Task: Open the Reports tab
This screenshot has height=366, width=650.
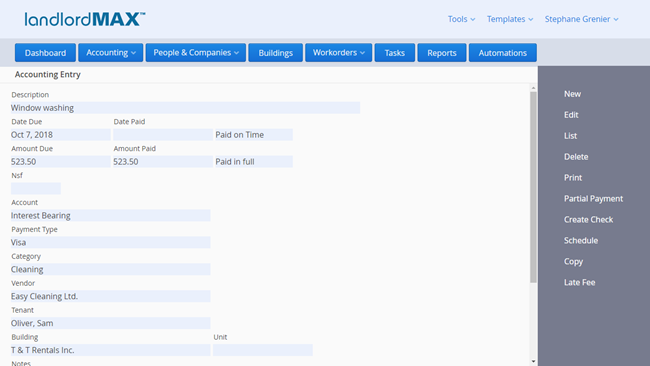Action: click(x=442, y=53)
